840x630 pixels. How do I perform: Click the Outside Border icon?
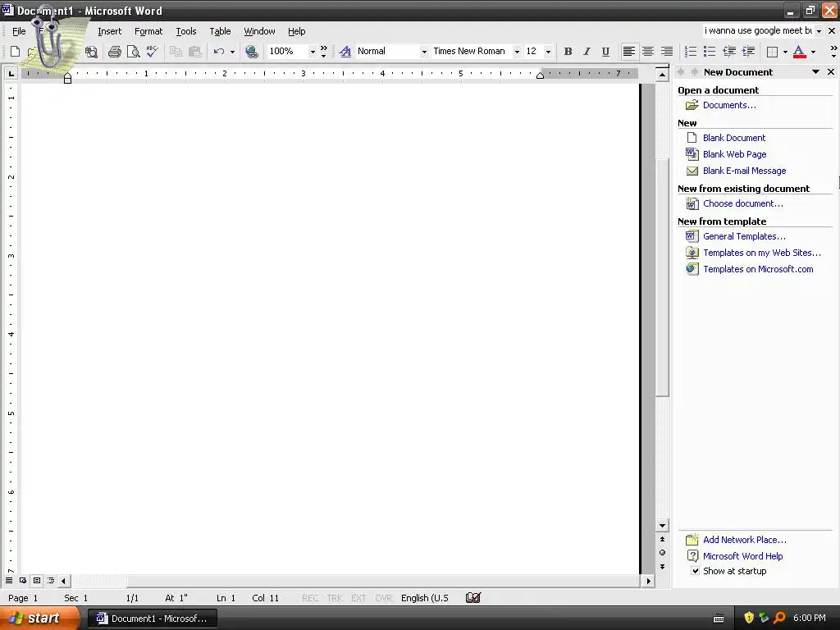click(772, 52)
